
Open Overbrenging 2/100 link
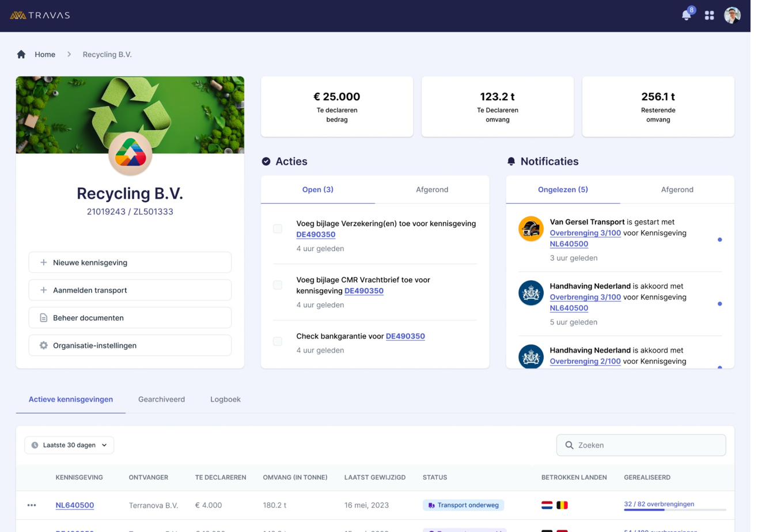pyautogui.click(x=592, y=364)
